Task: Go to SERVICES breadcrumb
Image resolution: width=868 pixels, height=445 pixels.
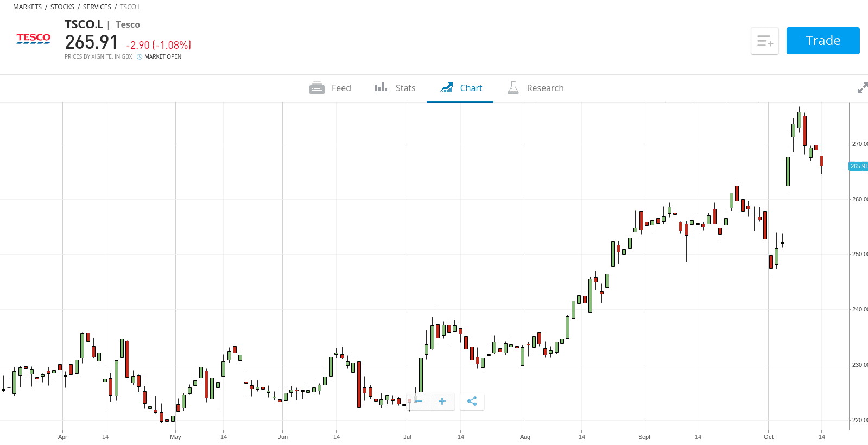Action: 97,7
